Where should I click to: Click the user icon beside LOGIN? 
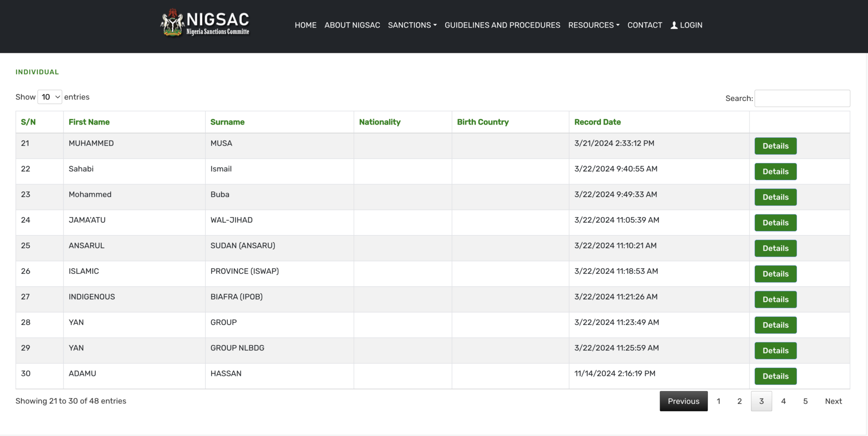(x=674, y=25)
